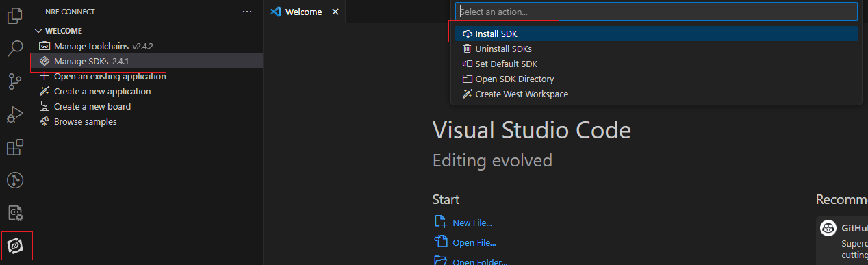
Task: Open the Git Graph icon in activity bar
Action: [x=15, y=180]
